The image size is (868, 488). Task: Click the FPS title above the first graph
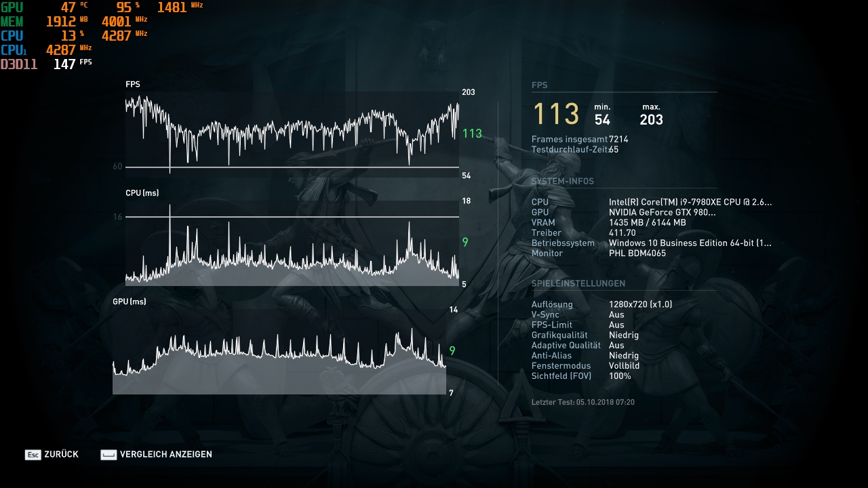click(x=133, y=85)
